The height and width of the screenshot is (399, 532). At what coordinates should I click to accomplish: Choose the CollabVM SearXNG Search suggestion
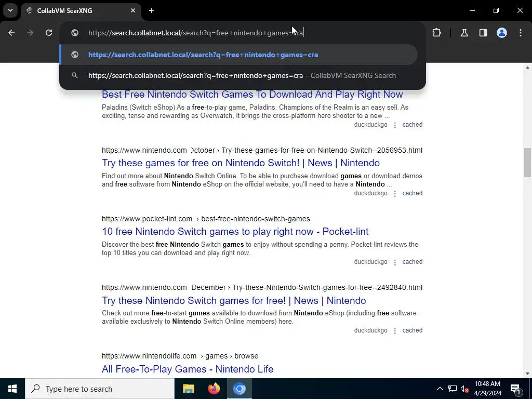click(238, 76)
